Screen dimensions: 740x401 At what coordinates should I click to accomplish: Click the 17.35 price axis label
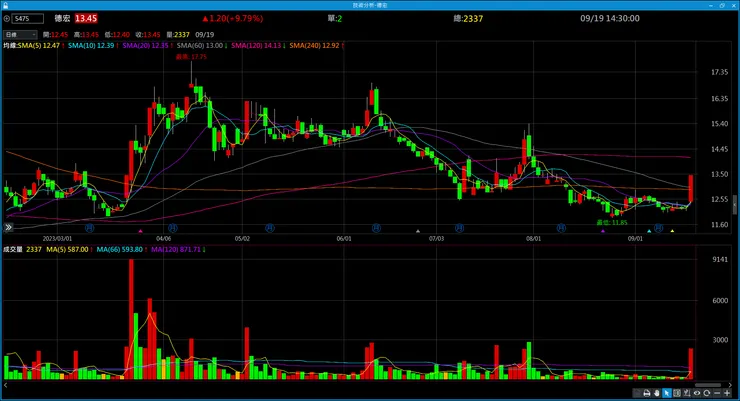pyautogui.click(x=720, y=72)
